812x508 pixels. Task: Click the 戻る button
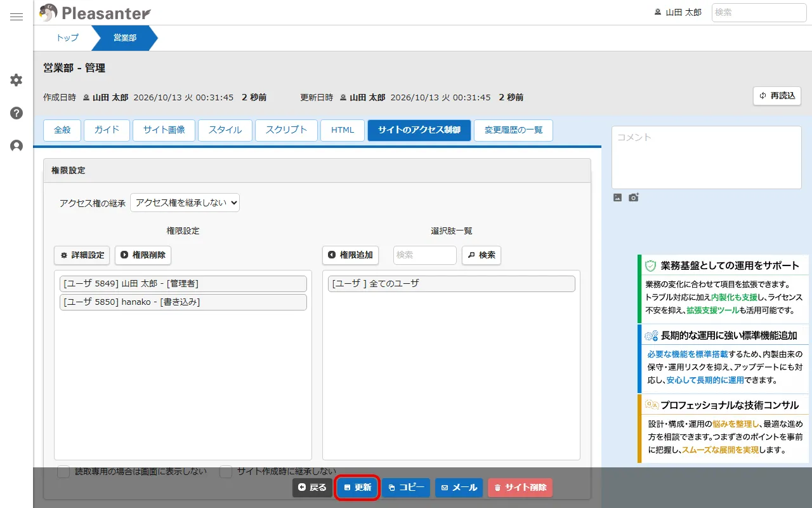pyautogui.click(x=312, y=488)
